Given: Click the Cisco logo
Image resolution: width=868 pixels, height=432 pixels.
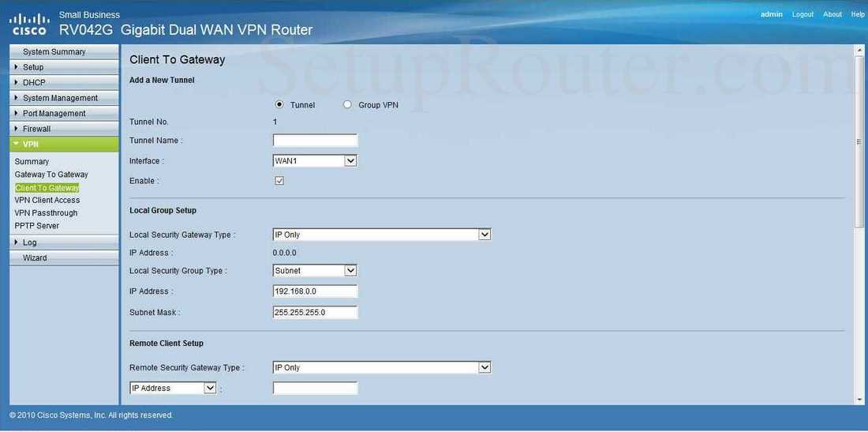Looking at the screenshot, I should tap(28, 24).
